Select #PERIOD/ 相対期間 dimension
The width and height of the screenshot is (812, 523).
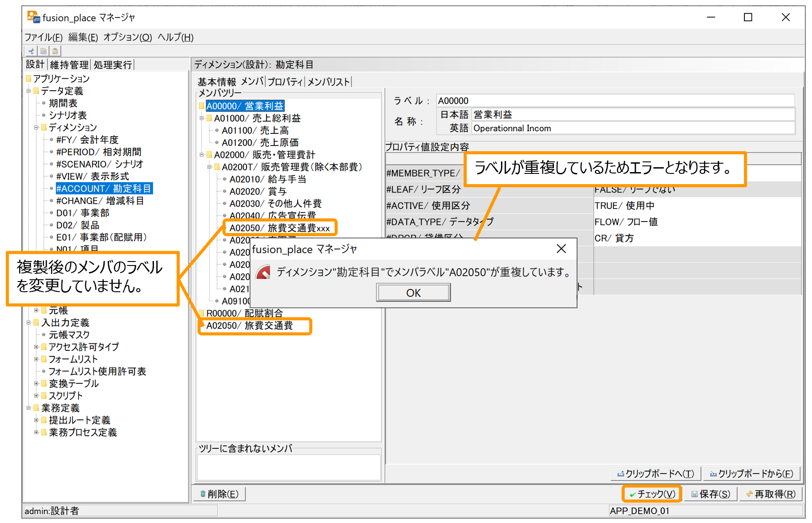[98, 152]
